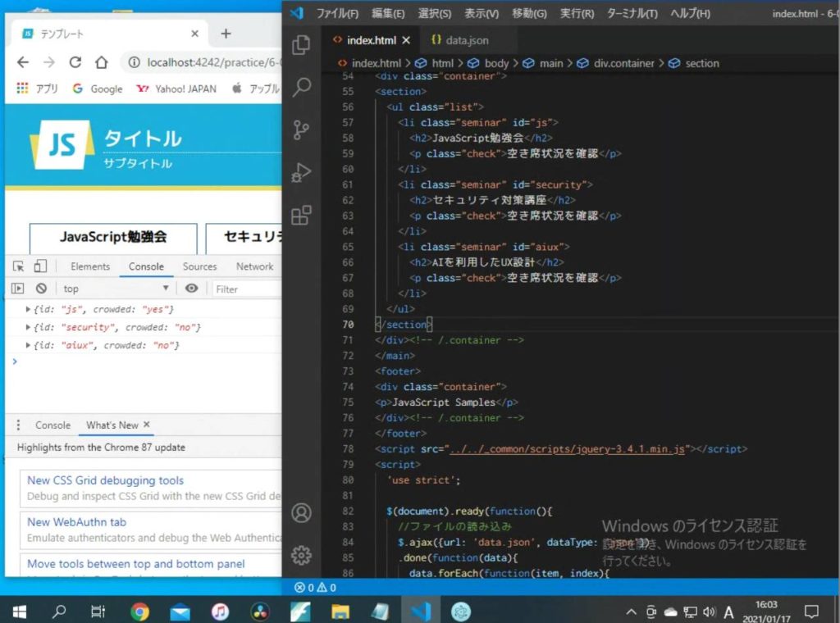Switch to the DevTools Sources tab
This screenshot has height=623, width=840.
tap(200, 266)
